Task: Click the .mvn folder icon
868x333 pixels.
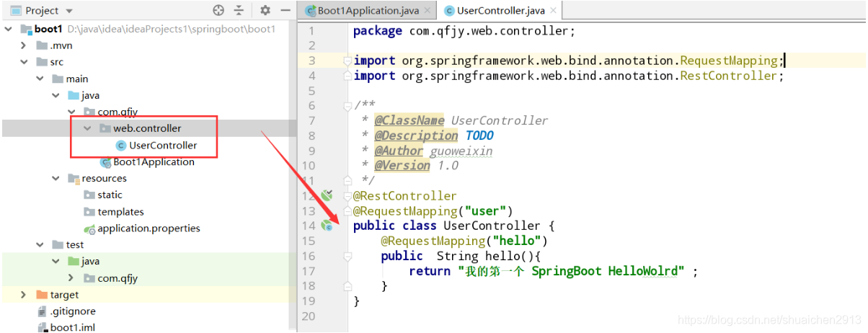Action: tap(42, 45)
